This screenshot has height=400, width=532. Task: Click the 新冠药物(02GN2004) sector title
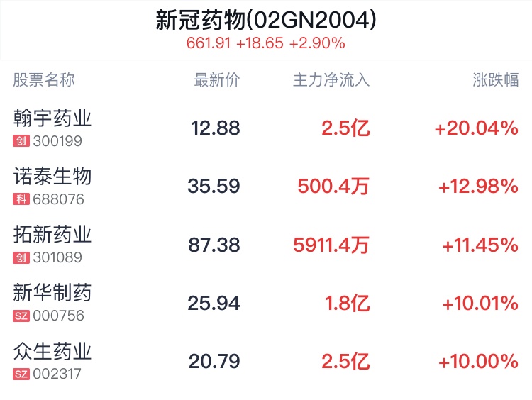point(266,20)
